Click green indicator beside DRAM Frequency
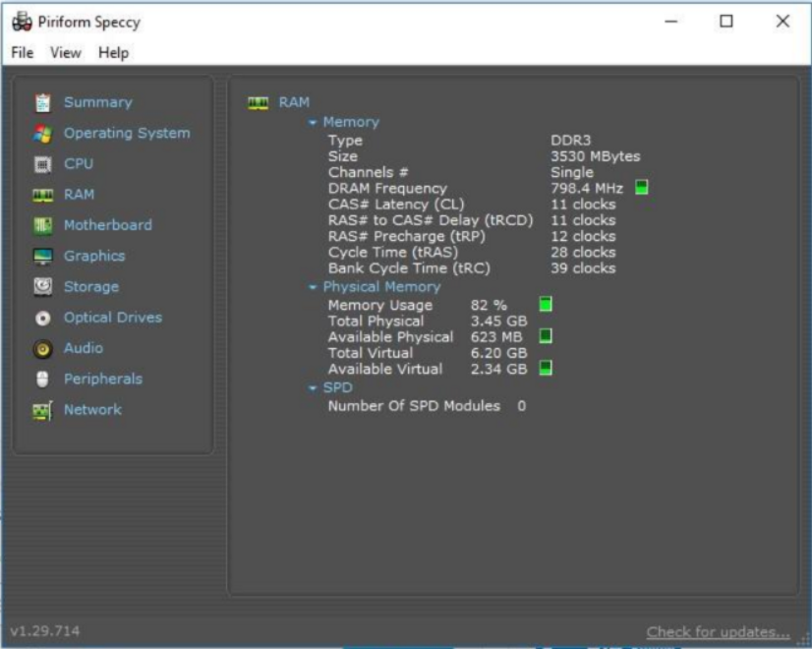Image resolution: width=812 pixels, height=649 pixels. (642, 187)
